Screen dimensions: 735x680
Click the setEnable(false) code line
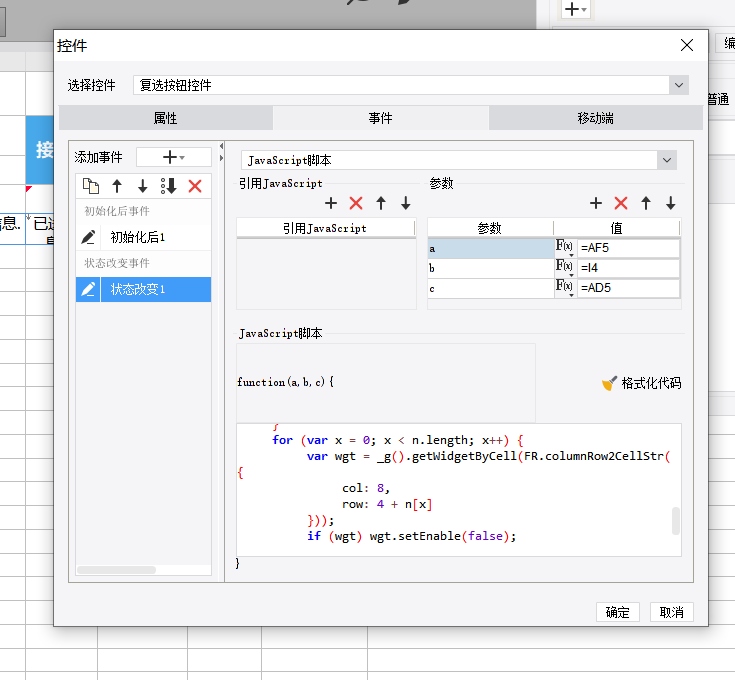pyautogui.click(x=412, y=536)
